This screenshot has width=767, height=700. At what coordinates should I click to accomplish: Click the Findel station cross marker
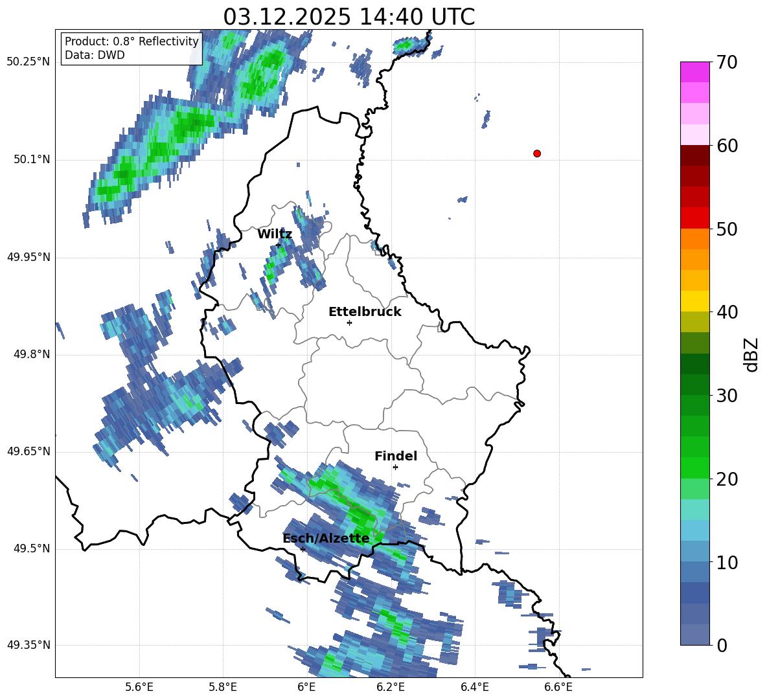[x=396, y=468]
